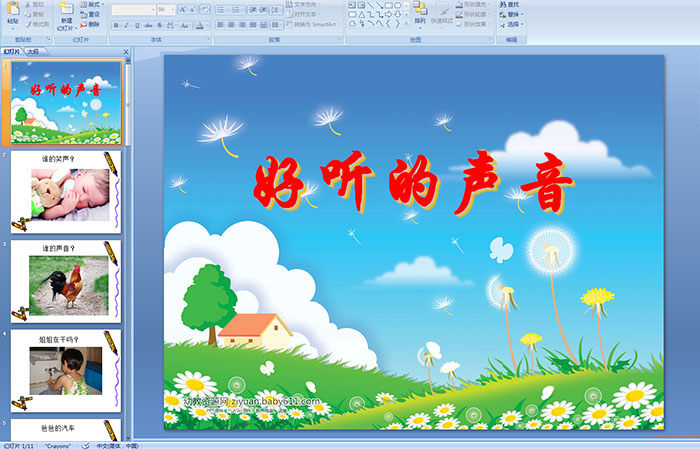Select slide 3 thumbnail with rooster
700x449 pixels.
pyautogui.click(x=66, y=282)
